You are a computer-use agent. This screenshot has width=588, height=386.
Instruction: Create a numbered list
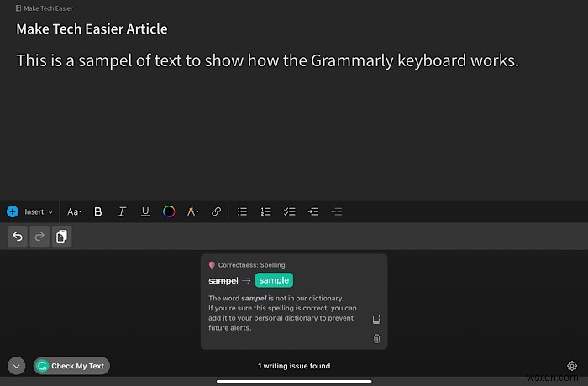pos(266,211)
